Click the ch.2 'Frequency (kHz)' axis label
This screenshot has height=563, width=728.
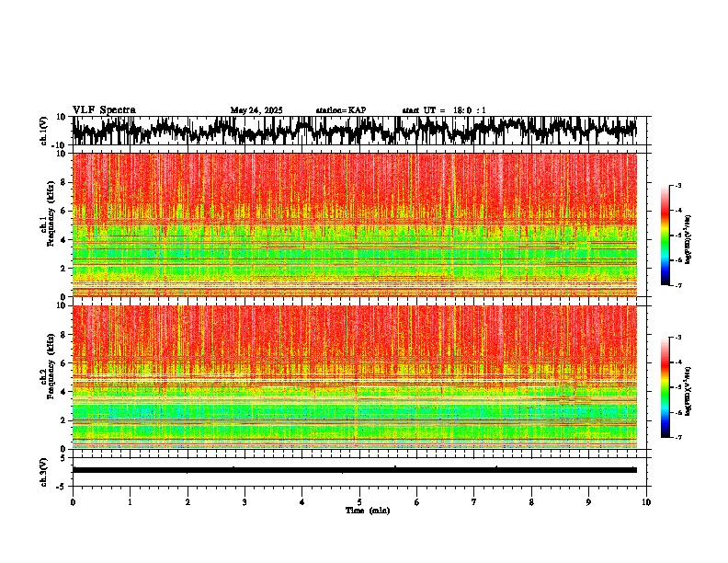(x=51, y=365)
